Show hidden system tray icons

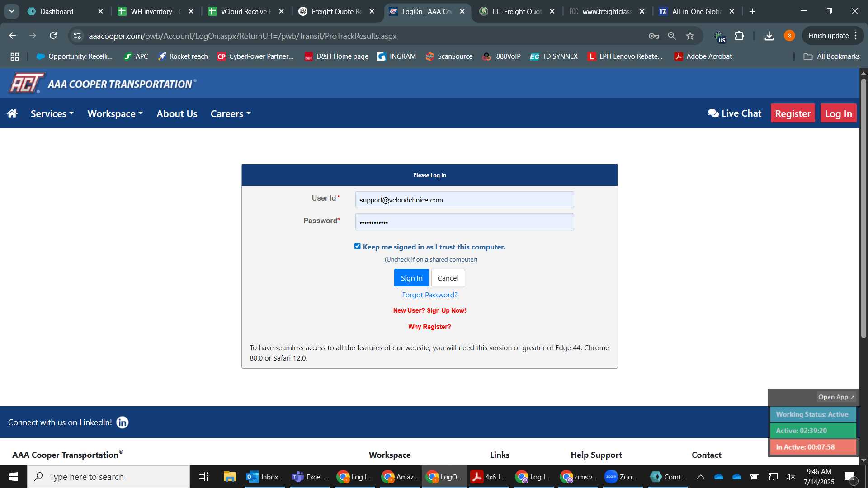coord(701,477)
